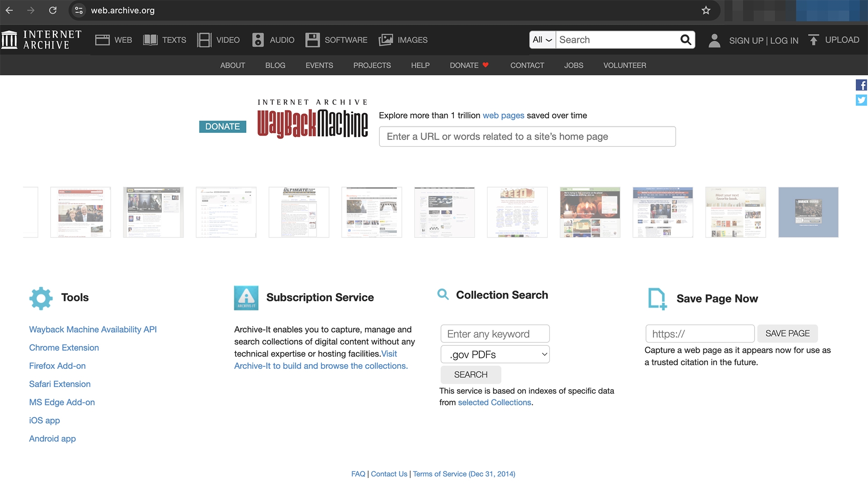
Task: Open the Projects menu item
Action: click(372, 65)
